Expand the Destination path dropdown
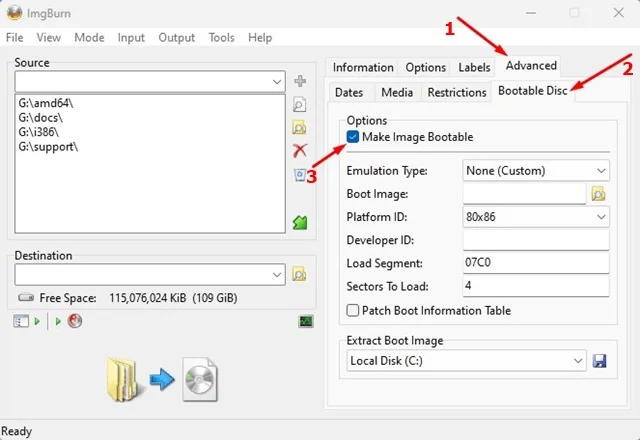640x440 pixels. 150,274
